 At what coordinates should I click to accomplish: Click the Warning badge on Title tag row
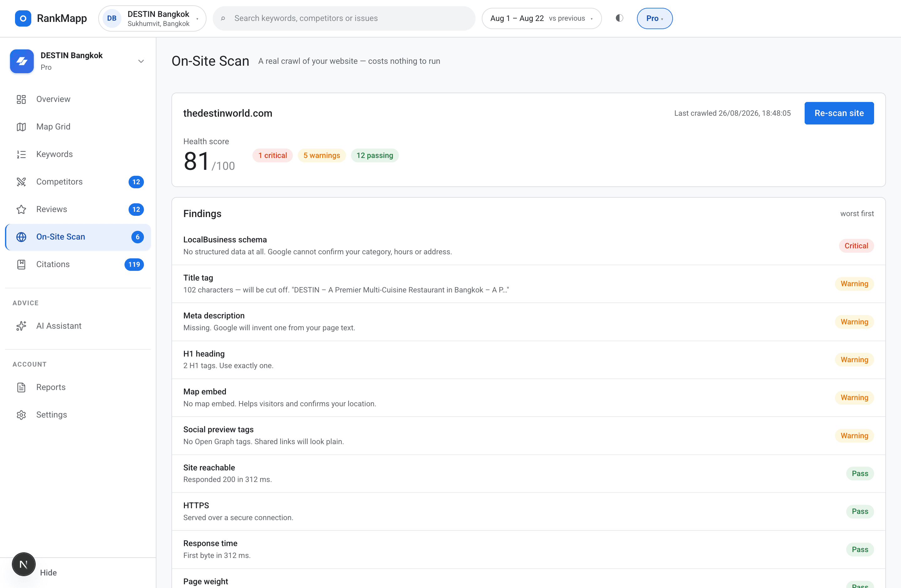pos(854,284)
